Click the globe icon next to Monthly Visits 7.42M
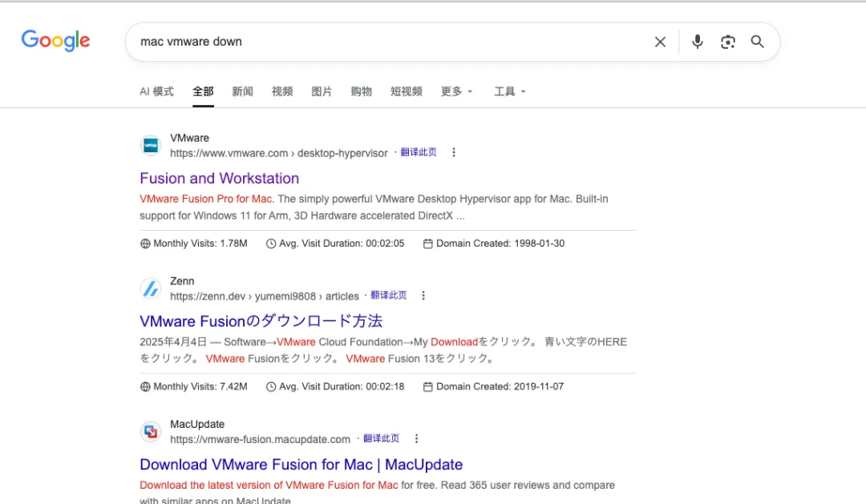This screenshot has height=504, width=866. [145, 386]
